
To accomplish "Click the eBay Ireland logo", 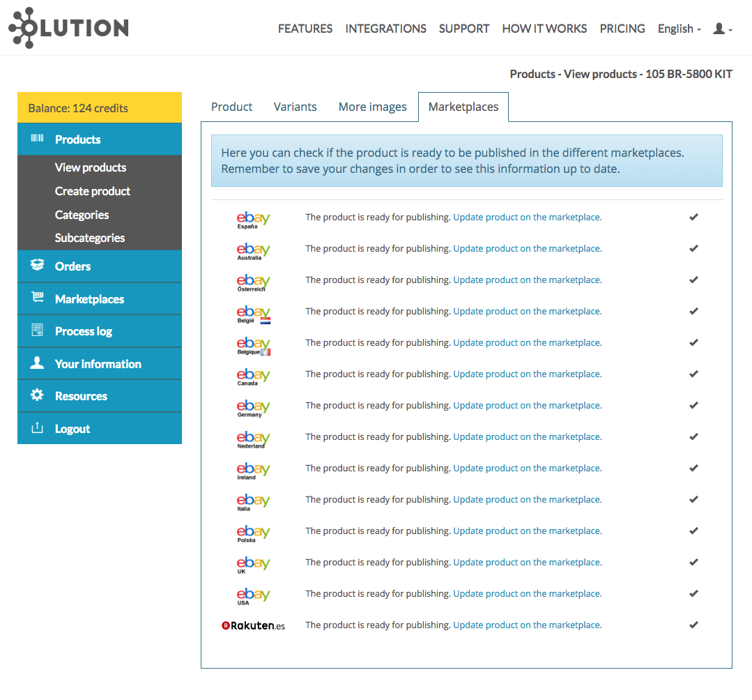I will [253, 471].
